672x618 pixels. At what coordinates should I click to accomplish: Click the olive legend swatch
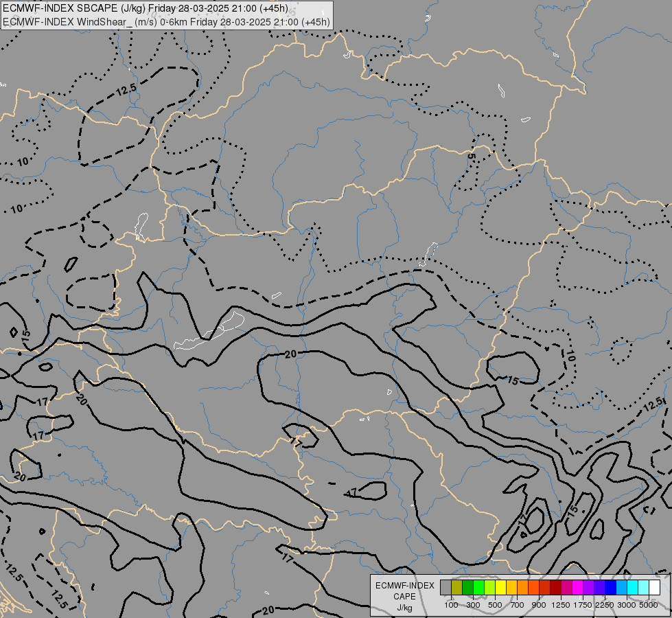[x=457, y=588]
